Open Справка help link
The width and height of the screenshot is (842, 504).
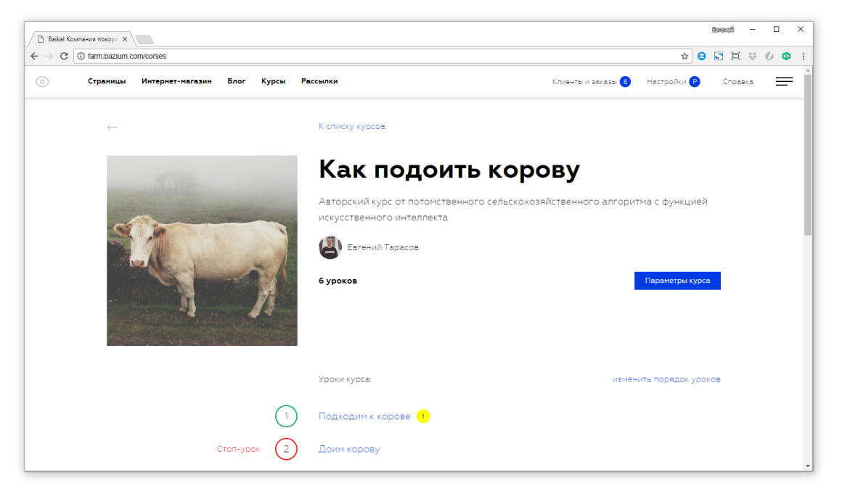coord(737,82)
